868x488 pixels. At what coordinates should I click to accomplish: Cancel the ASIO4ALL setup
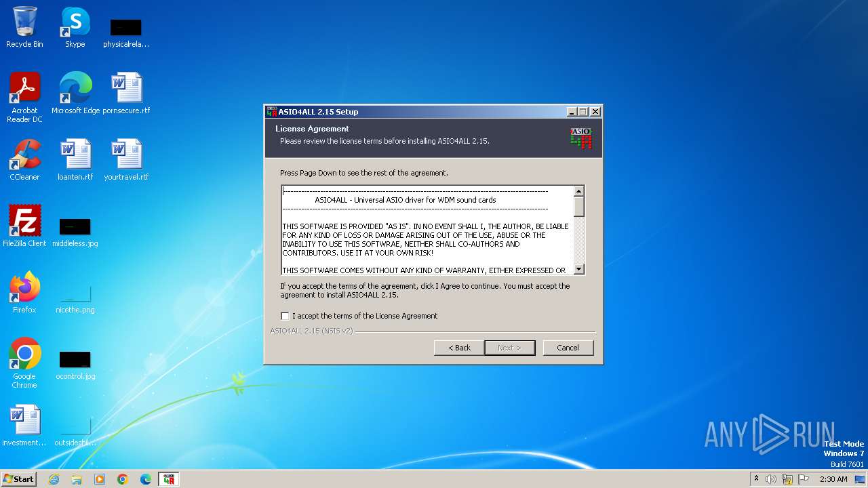tap(568, 348)
